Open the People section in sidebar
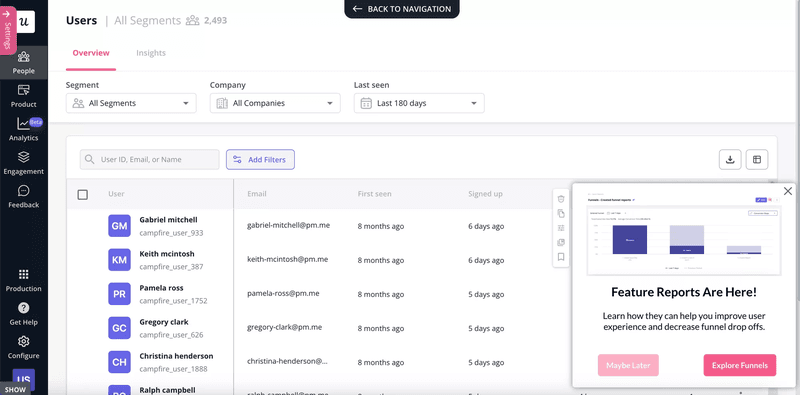This screenshot has width=800, height=395. click(x=23, y=63)
